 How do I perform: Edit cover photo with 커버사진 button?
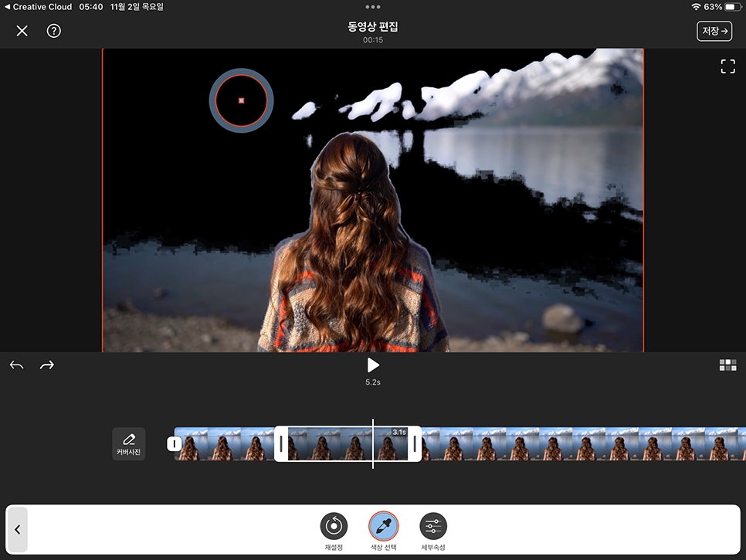128,444
